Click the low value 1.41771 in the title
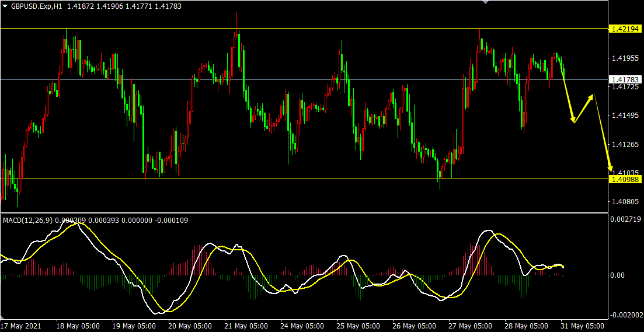The image size is (644, 332). tap(139, 6)
